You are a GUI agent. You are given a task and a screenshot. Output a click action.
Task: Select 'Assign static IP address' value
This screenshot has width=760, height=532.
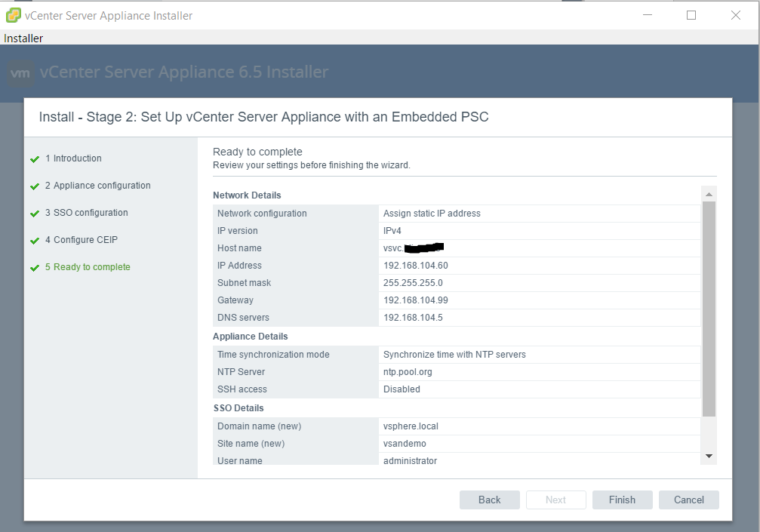point(432,214)
